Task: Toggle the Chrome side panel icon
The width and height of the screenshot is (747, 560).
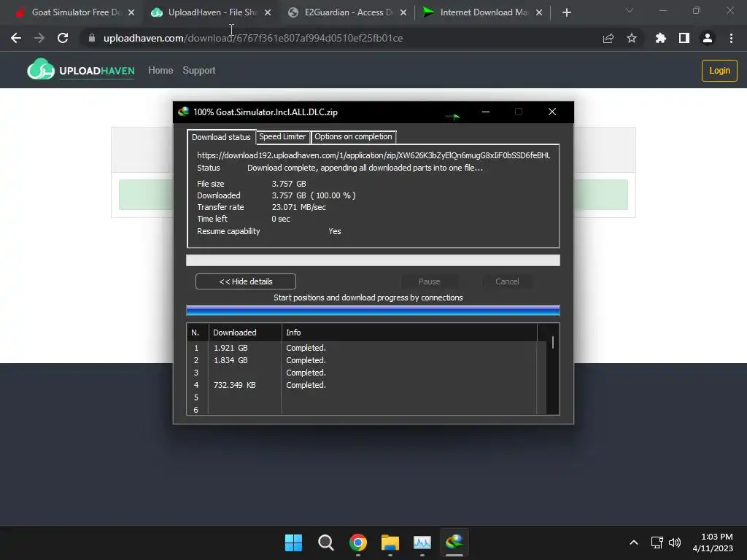Action: [x=684, y=38]
